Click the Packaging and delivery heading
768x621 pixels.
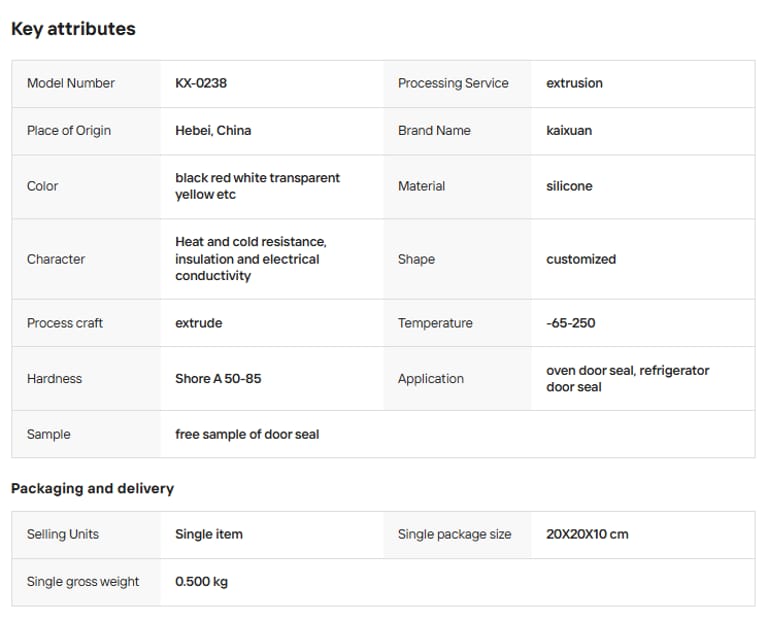click(92, 488)
